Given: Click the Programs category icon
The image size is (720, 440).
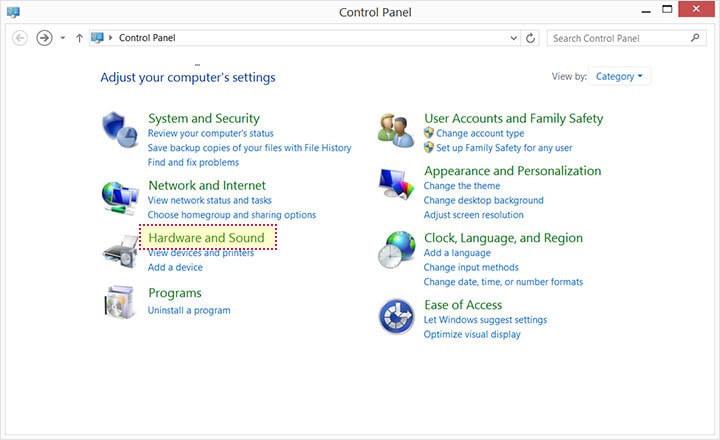Looking at the screenshot, I should point(120,302).
